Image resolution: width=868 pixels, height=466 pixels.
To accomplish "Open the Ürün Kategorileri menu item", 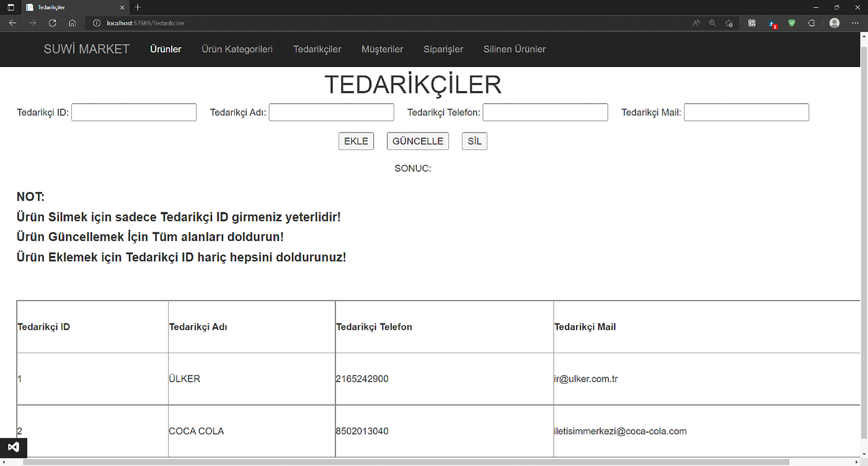I will click(237, 49).
